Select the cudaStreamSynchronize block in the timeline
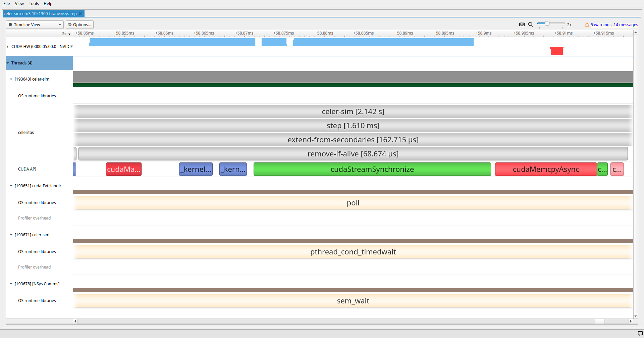Screen dimensions: 644x338 (372, 169)
